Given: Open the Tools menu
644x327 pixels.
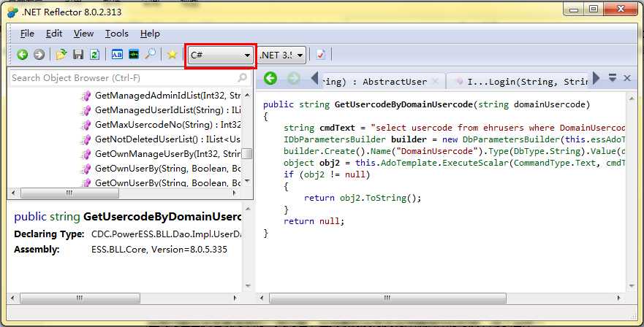Looking at the screenshot, I should click(x=117, y=34).
